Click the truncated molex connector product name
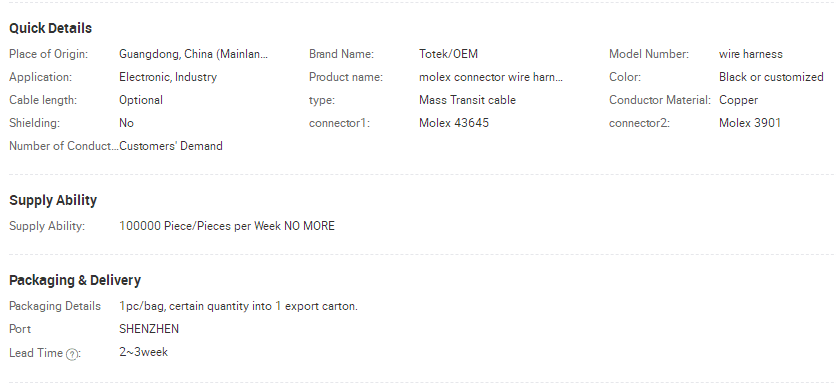Image resolution: width=836 pixels, height=385 pixels. pyautogui.click(x=491, y=77)
